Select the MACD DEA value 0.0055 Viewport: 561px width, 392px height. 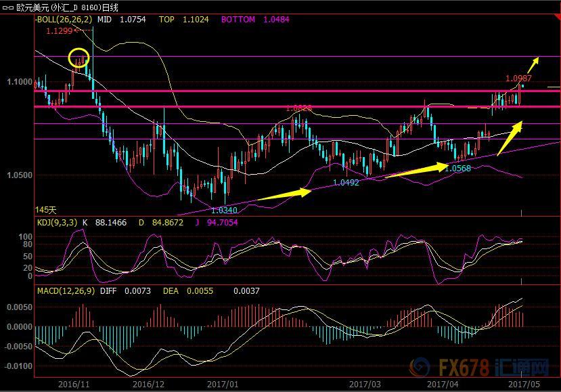pyautogui.click(x=200, y=290)
